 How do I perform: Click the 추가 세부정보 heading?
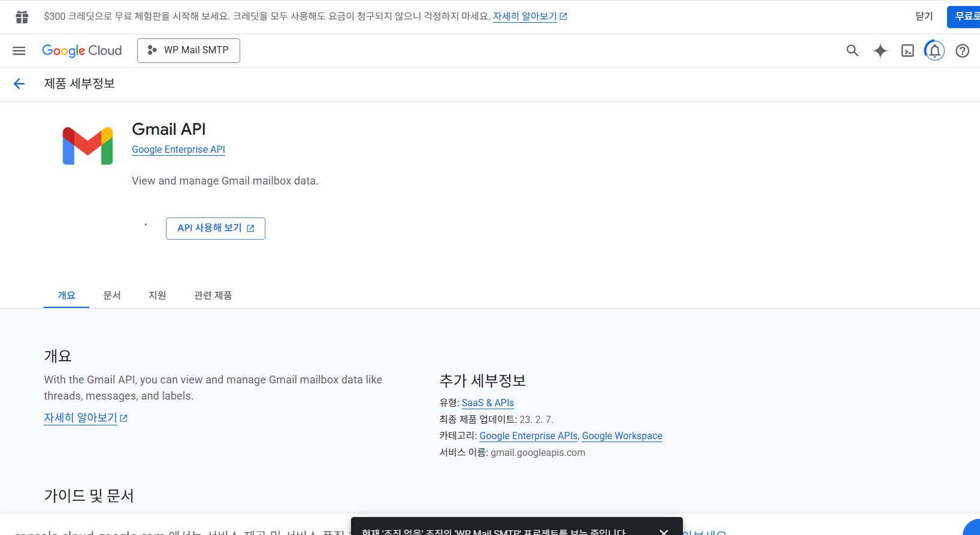point(483,380)
